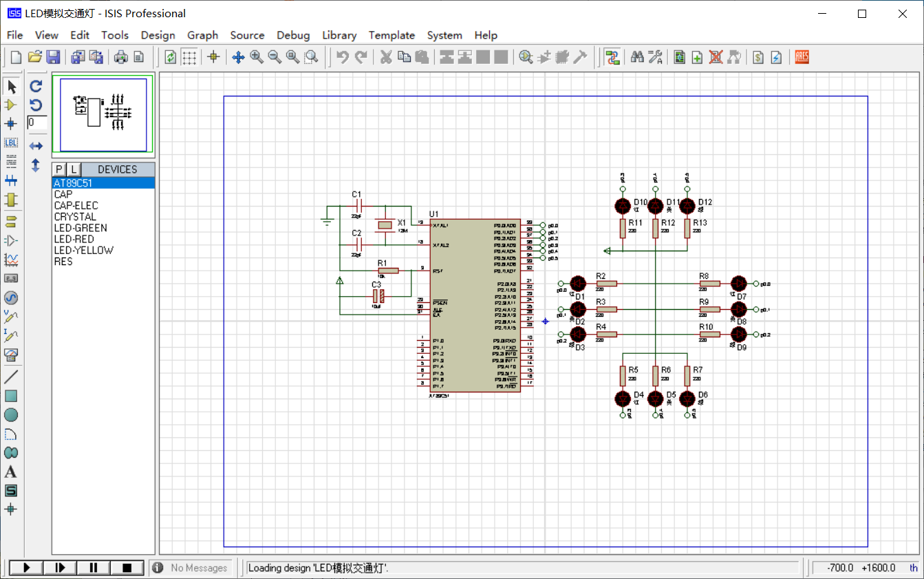
Task: Activate the 2D Graphics Text tool
Action: pos(11,472)
